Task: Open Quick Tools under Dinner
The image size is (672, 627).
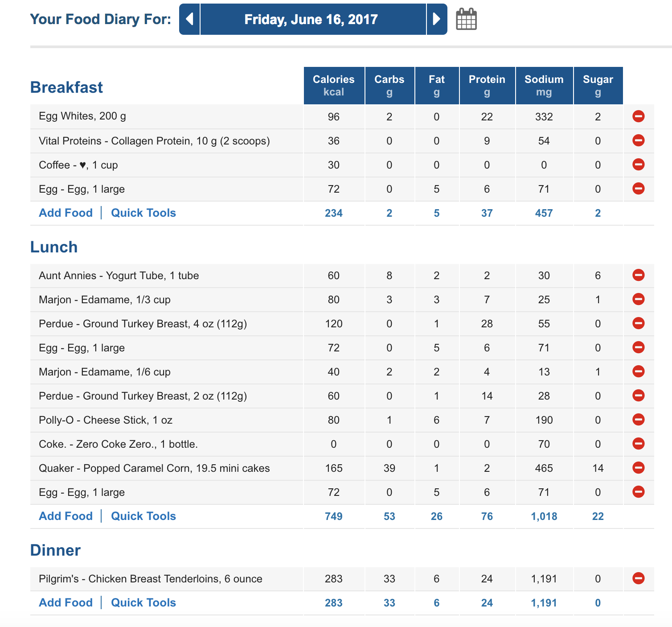Action: coord(143,602)
